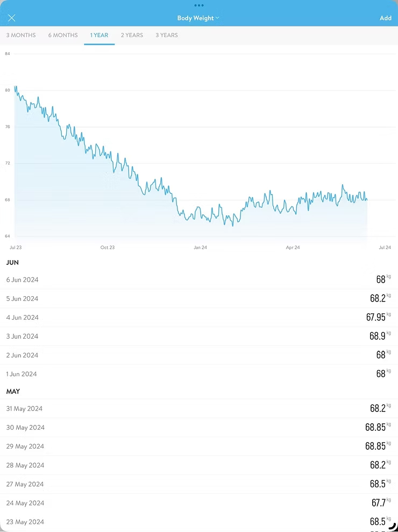Add a new weight entry
398x532 pixels.
(x=386, y=18)
